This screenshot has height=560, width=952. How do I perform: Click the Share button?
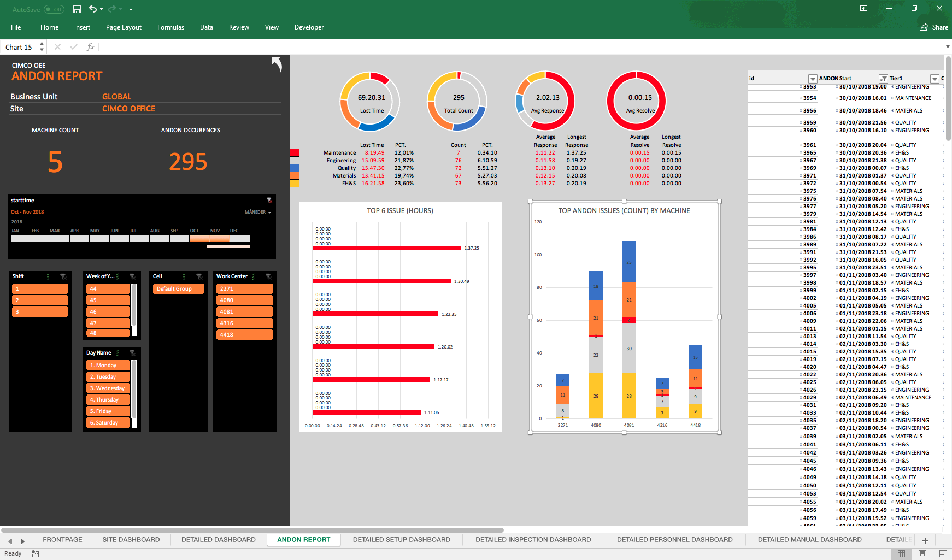point(934,27)
